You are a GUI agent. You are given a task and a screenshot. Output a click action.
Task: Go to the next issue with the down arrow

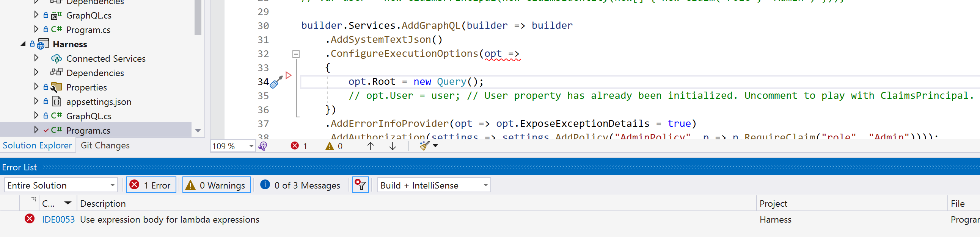392,146
